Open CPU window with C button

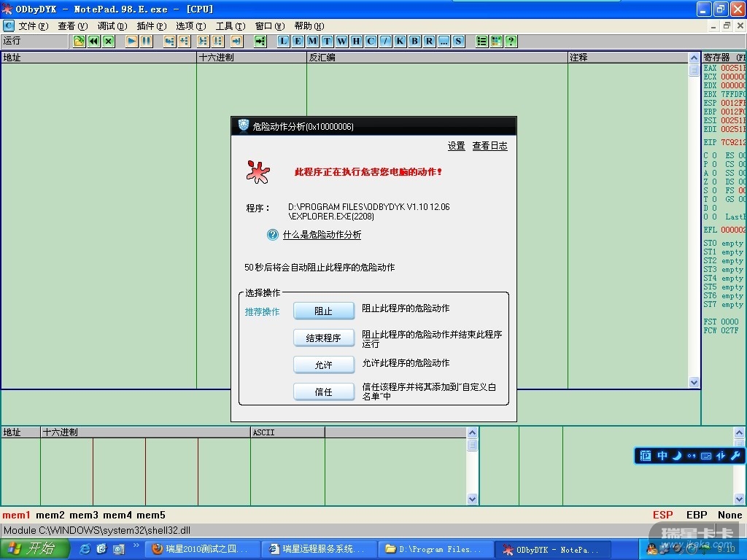point(371,42)
